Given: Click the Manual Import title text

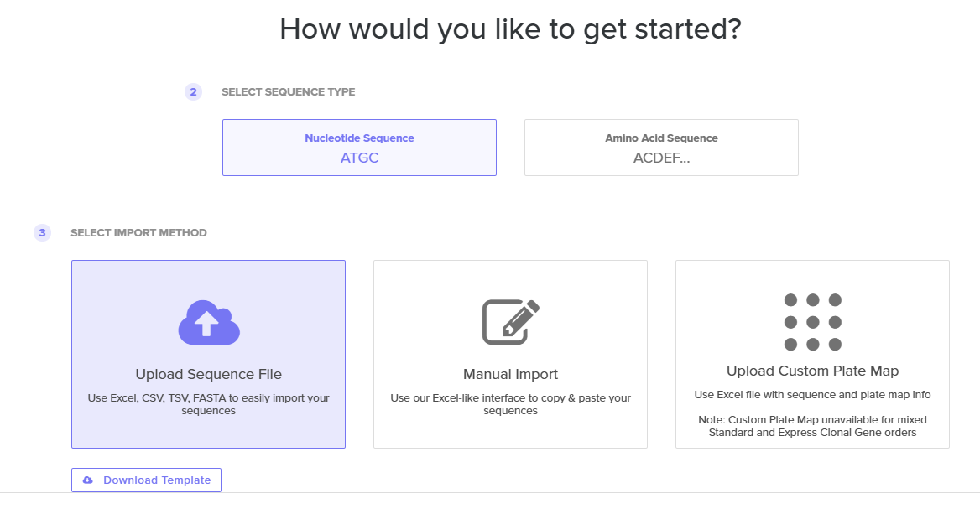Looking at the screenshot, I should point(511,374).
